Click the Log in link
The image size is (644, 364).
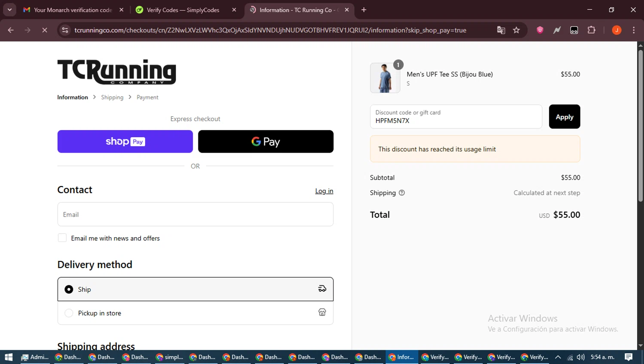pos(324,191)
